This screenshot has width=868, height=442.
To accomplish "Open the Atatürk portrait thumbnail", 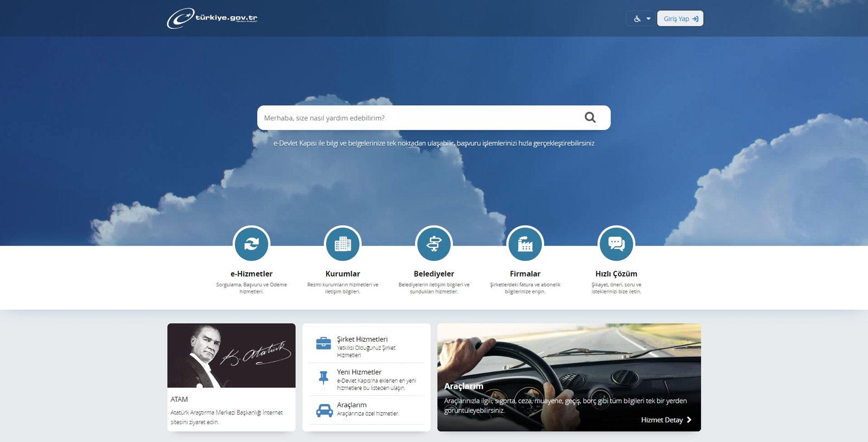I will point(231,356).
